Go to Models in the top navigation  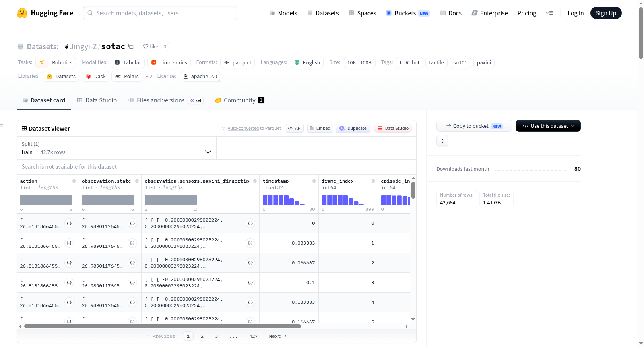tap(283, 13)
